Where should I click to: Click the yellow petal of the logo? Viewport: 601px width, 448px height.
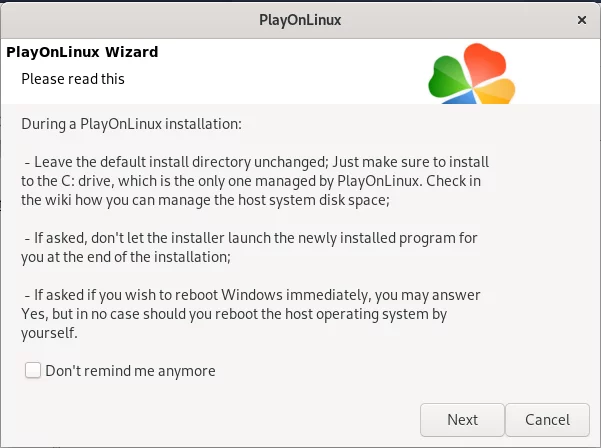[495, 91]
